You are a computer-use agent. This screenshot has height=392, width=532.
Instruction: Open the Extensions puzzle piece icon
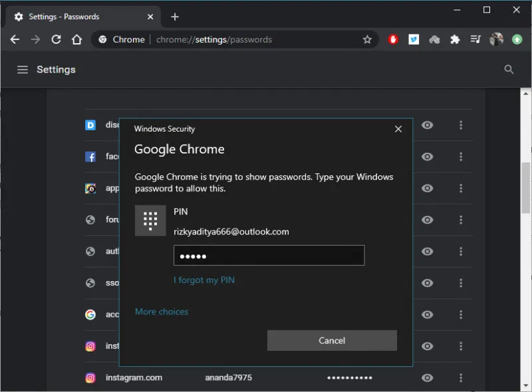click(x=455, y=40)
